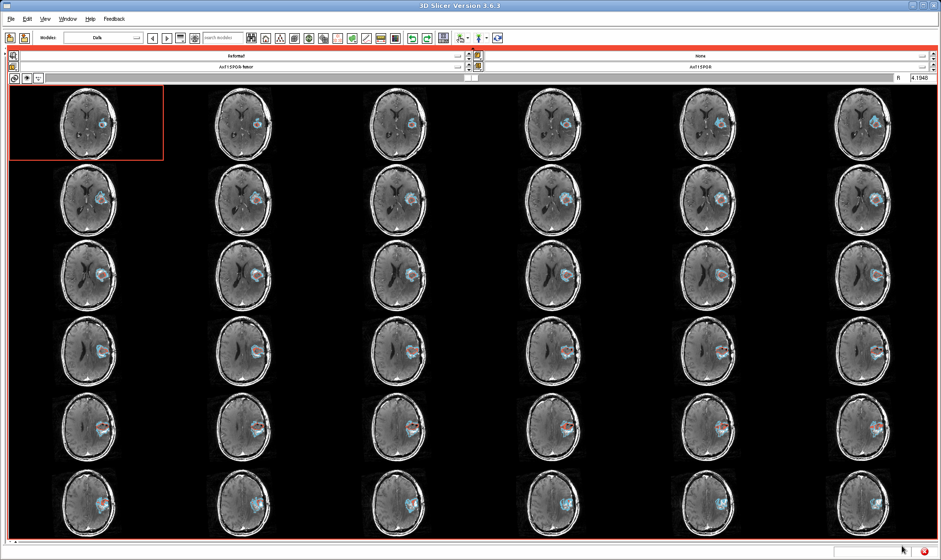Click the binoculars module search icon
The height and width of the screenshot is (560, 941).
(252, 38)
